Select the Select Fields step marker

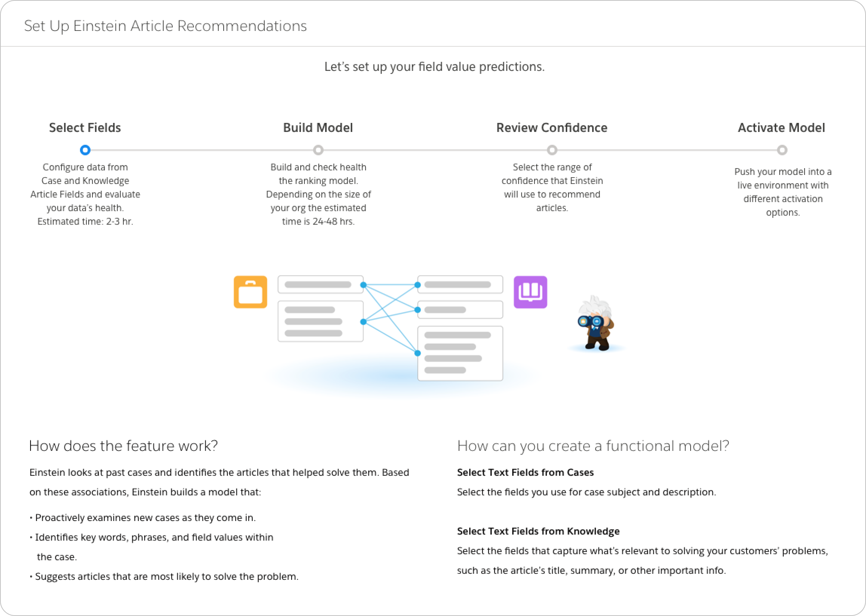click(x=85, y=150)
